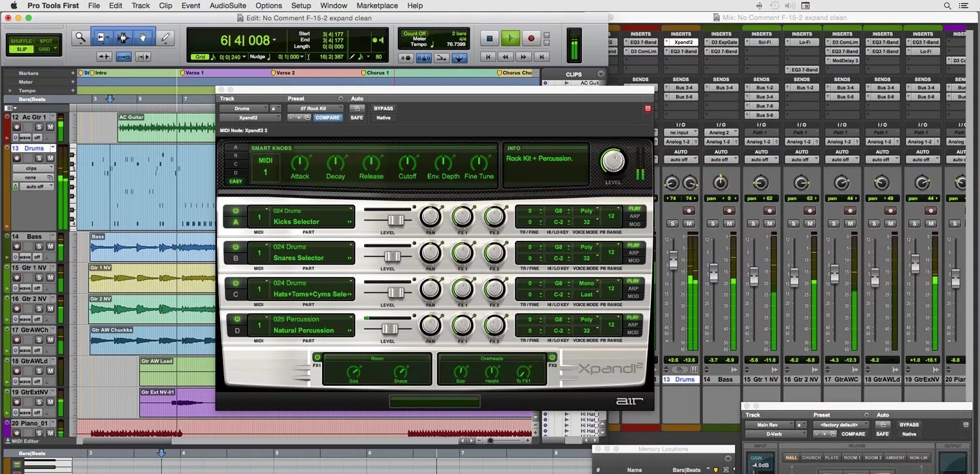Open plug-in Track selector Drums dropdown
The height and width of the screenshot is (474, 980).
(244, 108)
